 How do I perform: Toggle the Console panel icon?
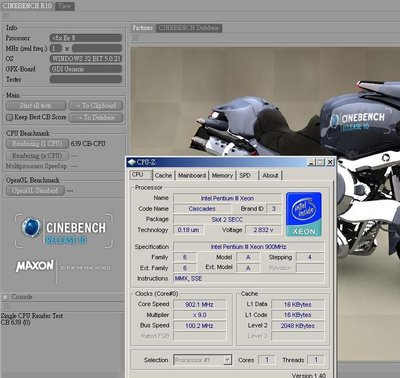click(x=5, y=297)
